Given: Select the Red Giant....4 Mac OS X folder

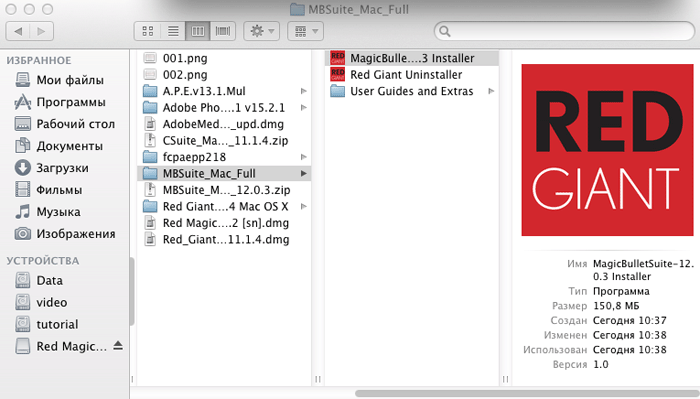Looking at the screenshot, I should 224,206.
